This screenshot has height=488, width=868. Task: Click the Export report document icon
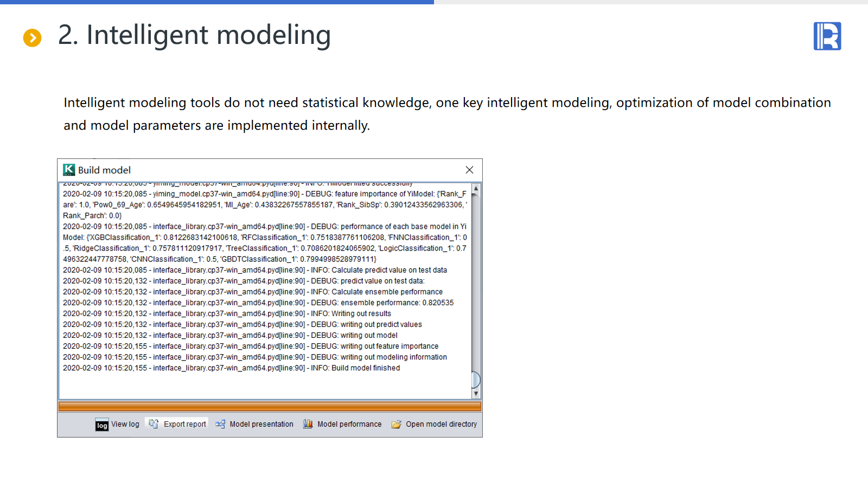point(154,424)
